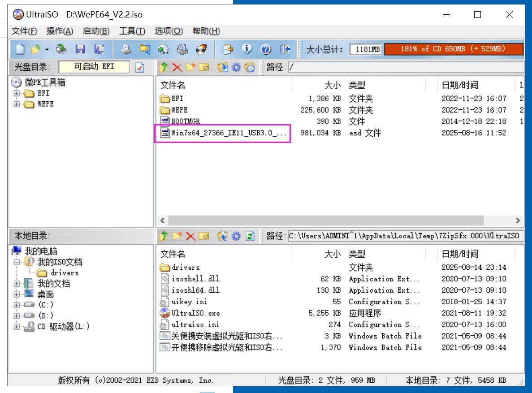Go up a folder in the local pane toolbar

(x=164, y=236)
